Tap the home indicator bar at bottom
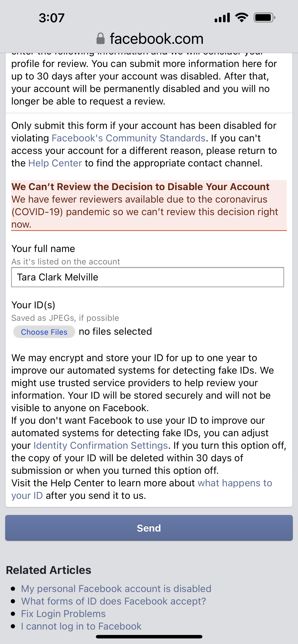 tap(149, 637)
